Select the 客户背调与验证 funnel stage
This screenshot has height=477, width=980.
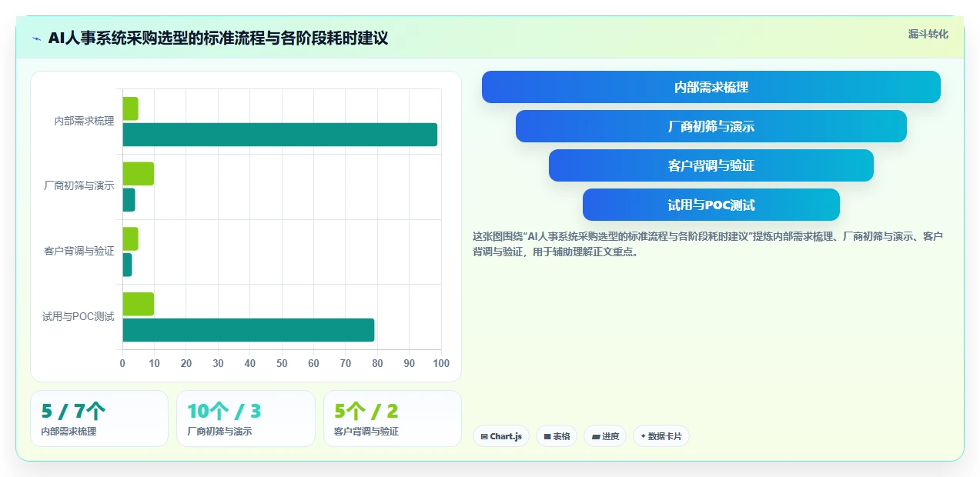(711, 165)
